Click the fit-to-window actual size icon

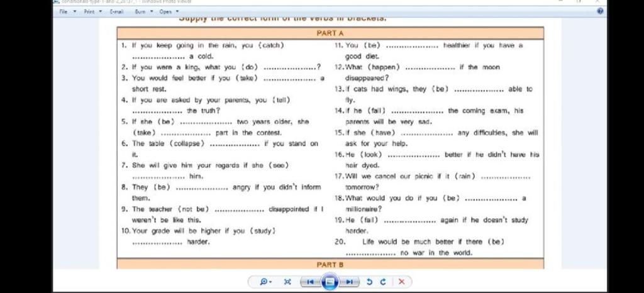pos(287,282)
